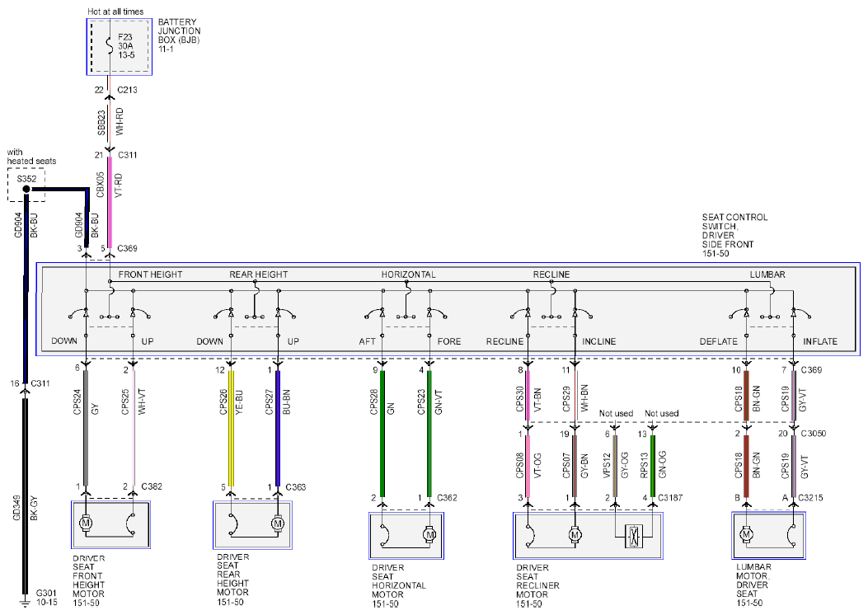Viewport: 868px width, 615px height.
Task: Click the FRONT HEIGHT switch heading
Action: tap(150, 275)
